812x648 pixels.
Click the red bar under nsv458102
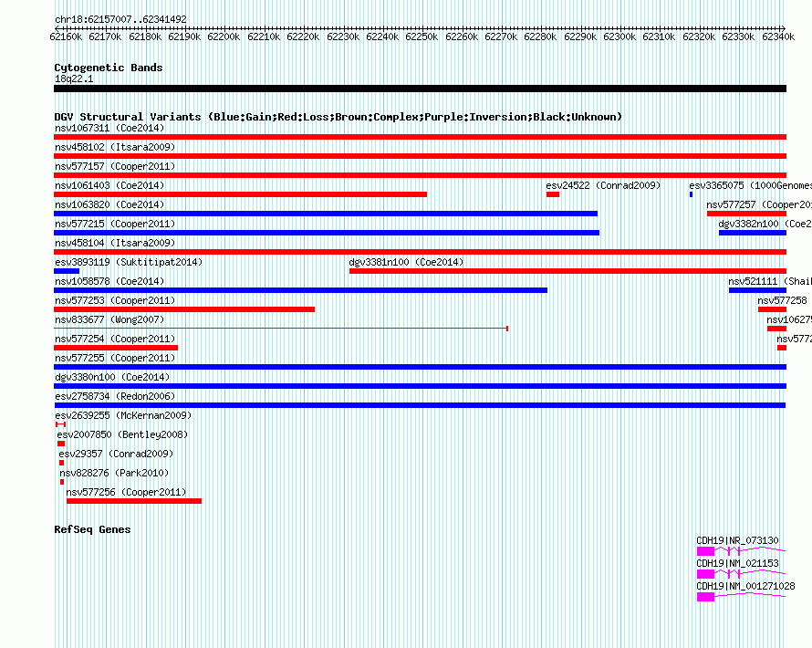coord(420,156)
